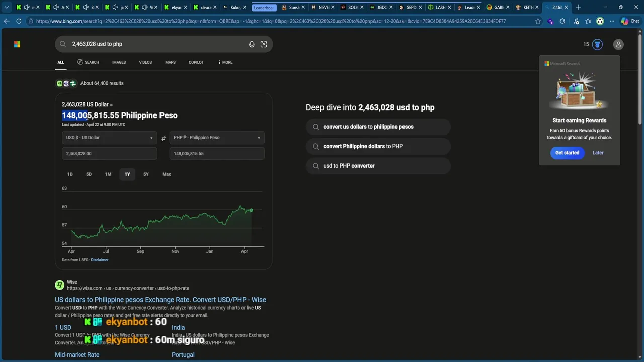Switch to the Leaderboard tab
Image resolution: width=644 pixels, height=362 pixels.
coord(264,7)
